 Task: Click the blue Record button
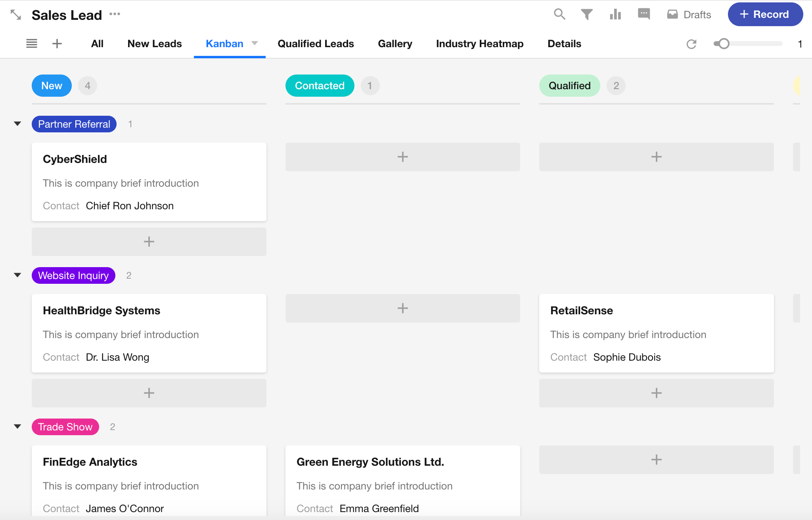tap(765, 15)
